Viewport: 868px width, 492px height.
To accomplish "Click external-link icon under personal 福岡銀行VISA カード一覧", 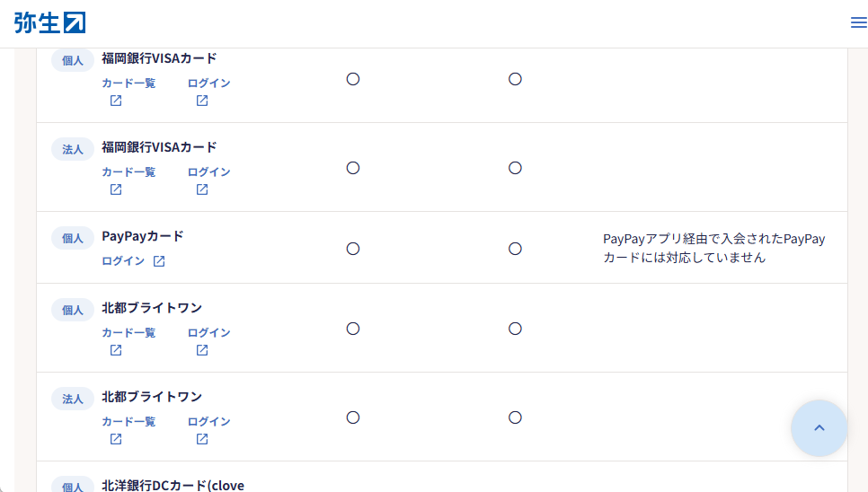I will click(116, 101).
